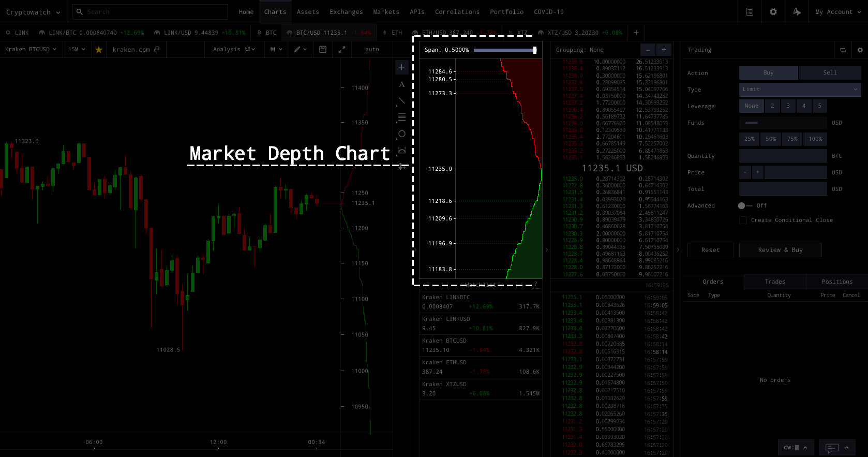Click the search magnifier icon
The image size is (868, 457).
(x=80, y=12)
